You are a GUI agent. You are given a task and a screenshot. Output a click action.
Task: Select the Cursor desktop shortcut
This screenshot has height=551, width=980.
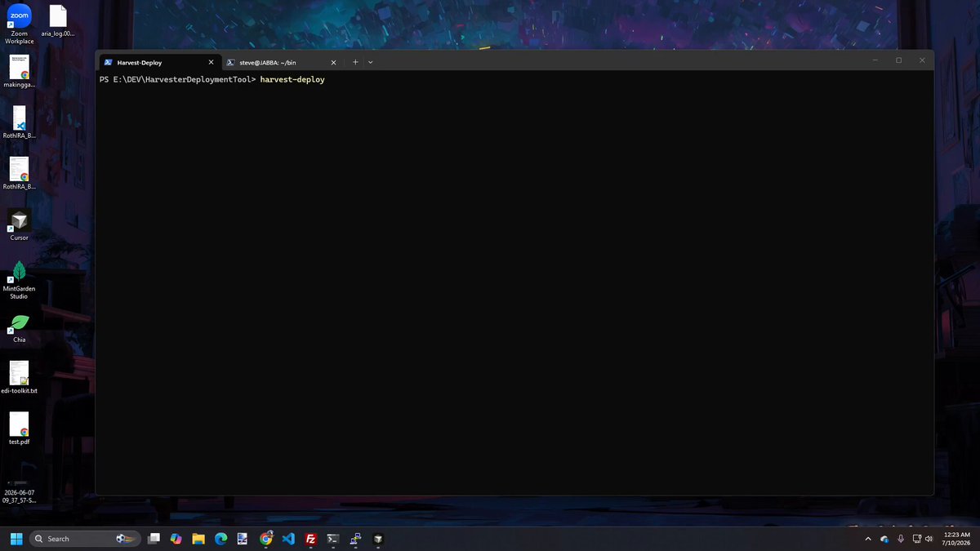20,224
